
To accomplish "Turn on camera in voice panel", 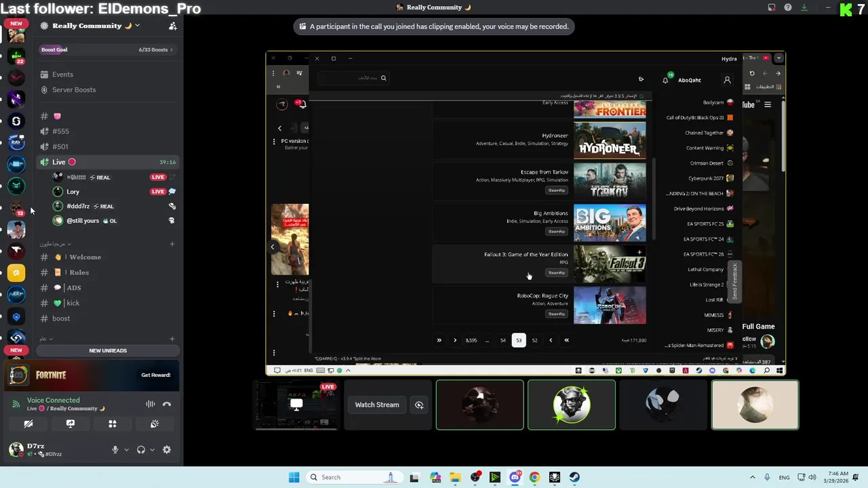I will point(28,424).
